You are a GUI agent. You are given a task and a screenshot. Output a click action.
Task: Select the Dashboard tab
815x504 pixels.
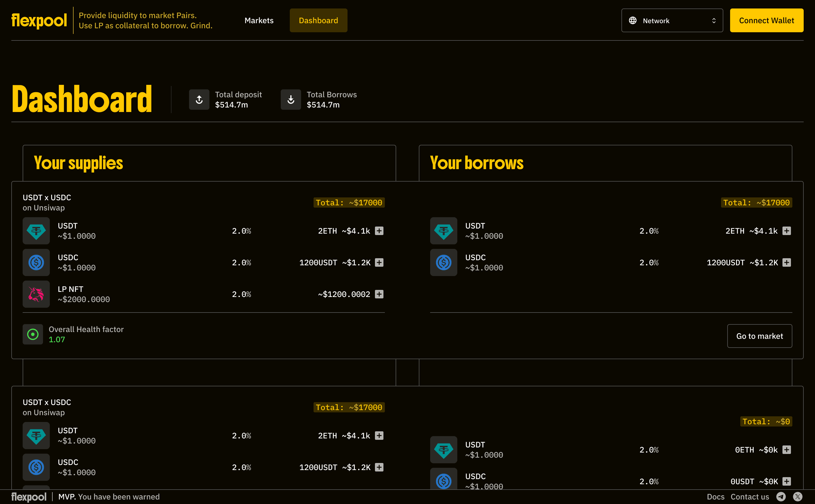[x=318, y=20]
